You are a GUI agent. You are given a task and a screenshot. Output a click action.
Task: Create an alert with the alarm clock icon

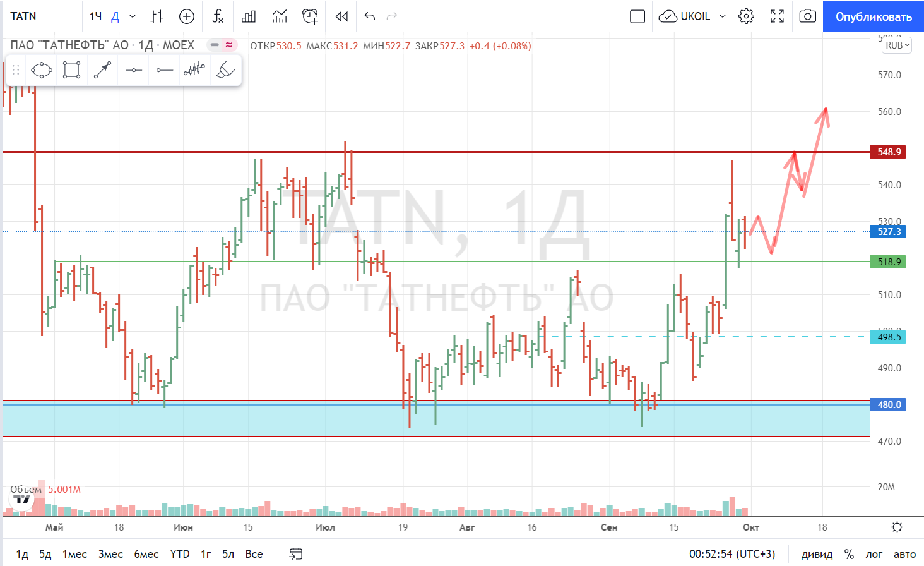click(x=310, y=16)
